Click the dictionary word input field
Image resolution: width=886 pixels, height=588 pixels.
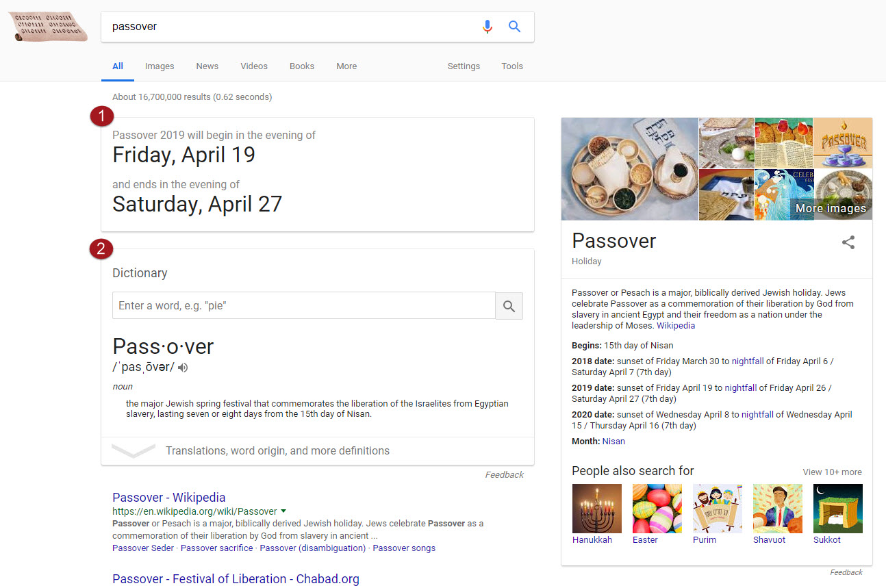[x=303, y=306]
